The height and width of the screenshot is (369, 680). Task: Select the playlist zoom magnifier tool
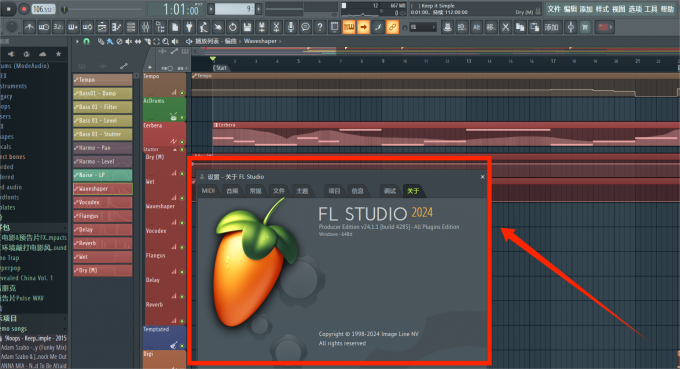point(165,42)
